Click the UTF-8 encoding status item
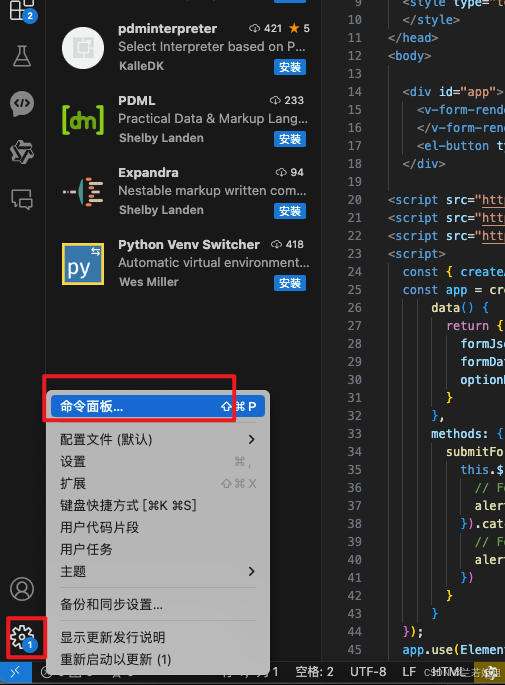This screenshot has height=685, width=505. tap(368, 671)
